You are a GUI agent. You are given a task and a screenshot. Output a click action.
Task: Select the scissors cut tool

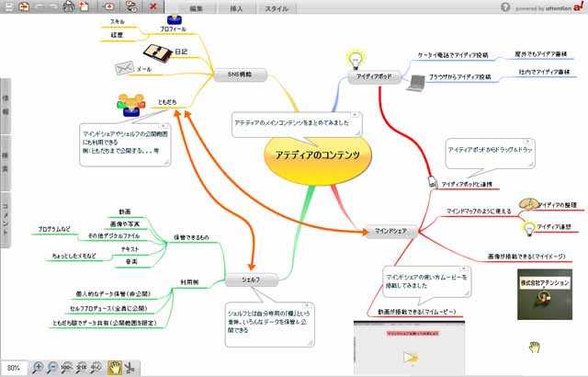tap(130, 368)
